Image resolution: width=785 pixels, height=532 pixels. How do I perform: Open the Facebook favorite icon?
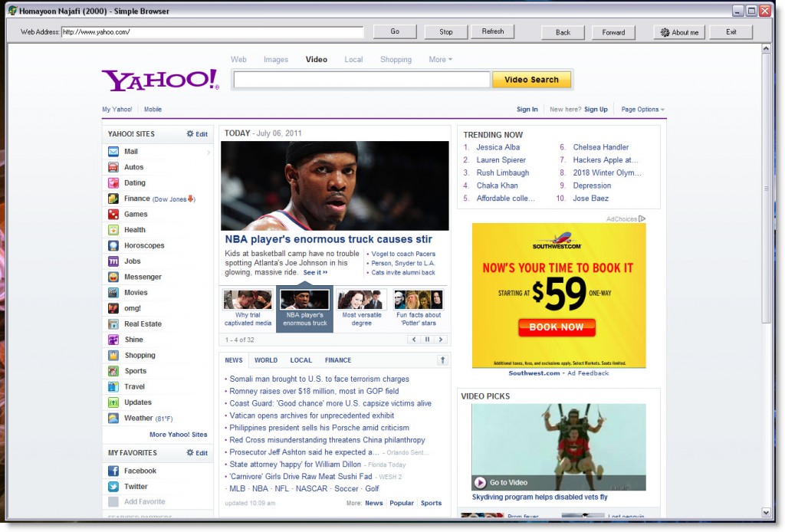tap(113, 471)
